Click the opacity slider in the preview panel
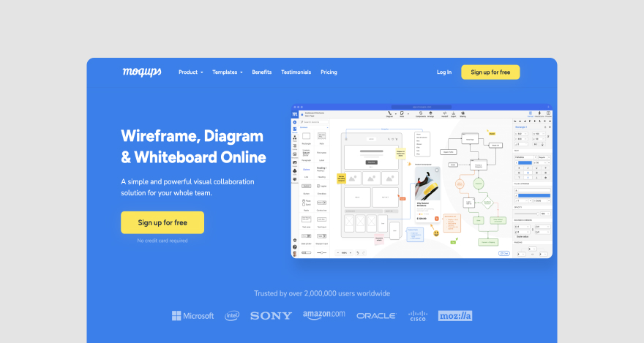Viewport: 644px width, 343px height. pos(526,214)
